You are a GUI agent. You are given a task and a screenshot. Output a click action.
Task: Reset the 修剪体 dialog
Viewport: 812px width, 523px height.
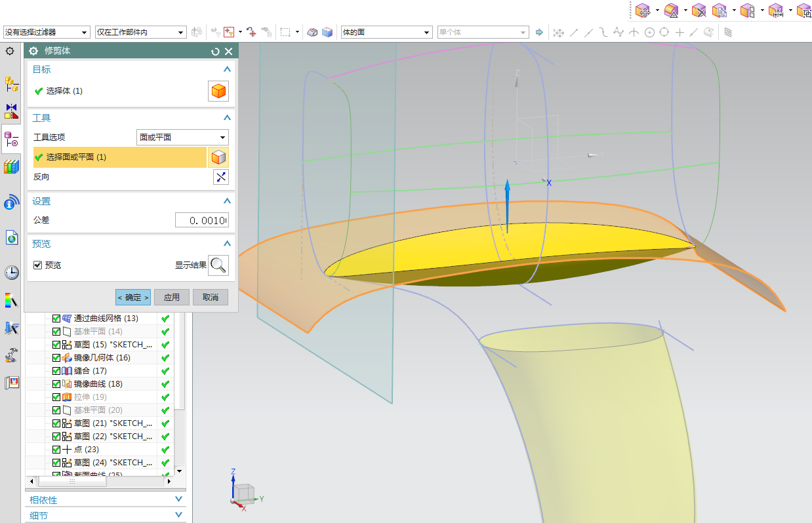[x=215, y=51]
